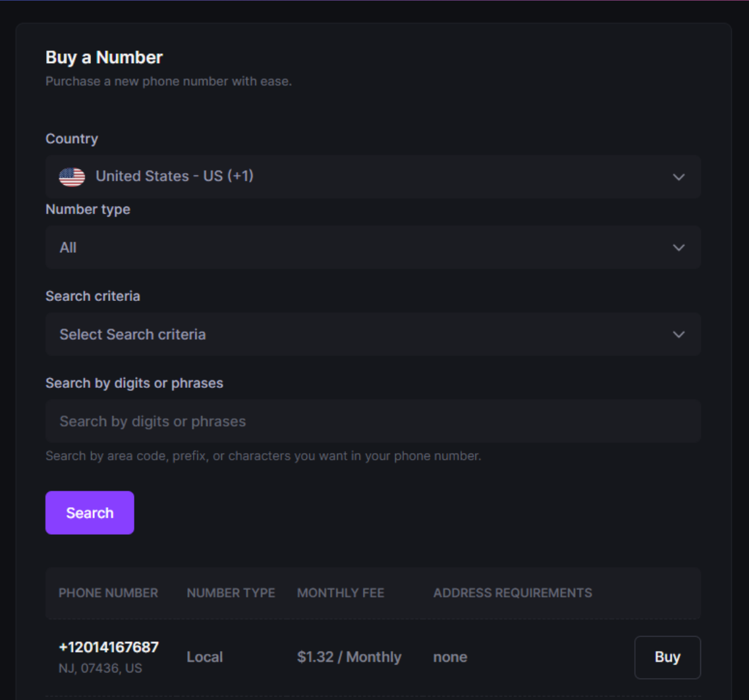Click the NJ, 07436, US location text
Screen dimensions: 749x700
(x=100, y=668)
